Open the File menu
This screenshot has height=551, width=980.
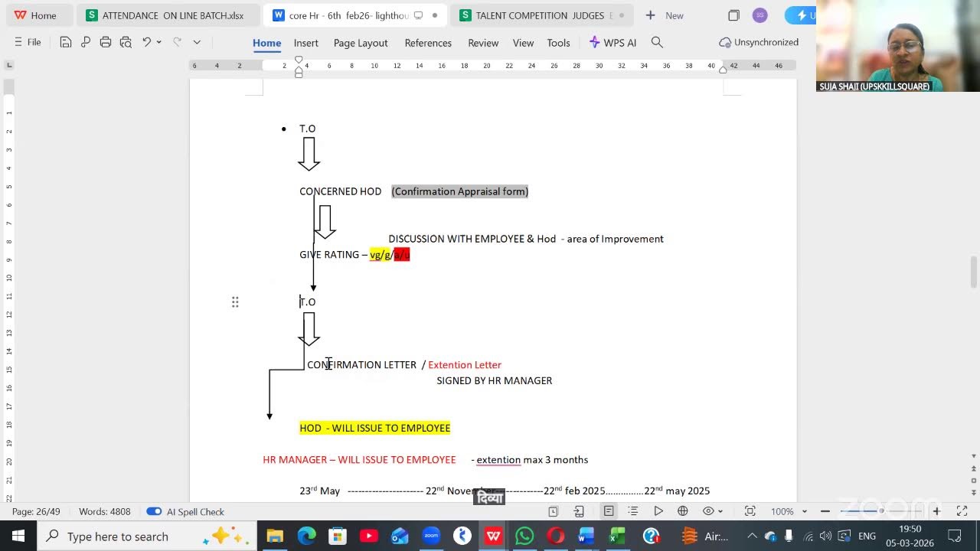click(28, 43)
